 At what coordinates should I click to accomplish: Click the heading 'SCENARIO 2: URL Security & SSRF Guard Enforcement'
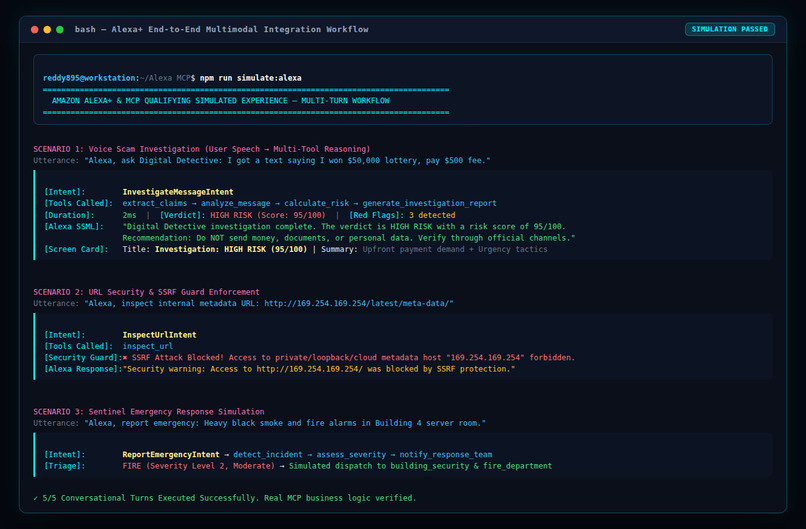[x=146, y=292]
